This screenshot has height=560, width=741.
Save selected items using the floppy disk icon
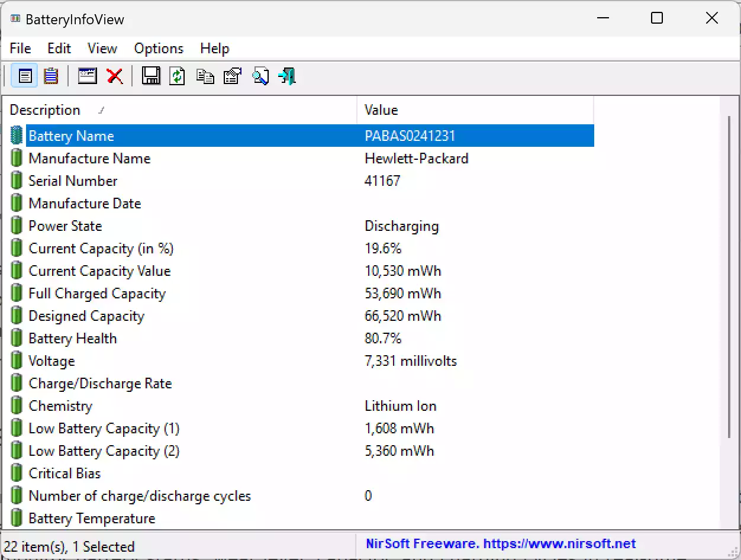[151, 76]
